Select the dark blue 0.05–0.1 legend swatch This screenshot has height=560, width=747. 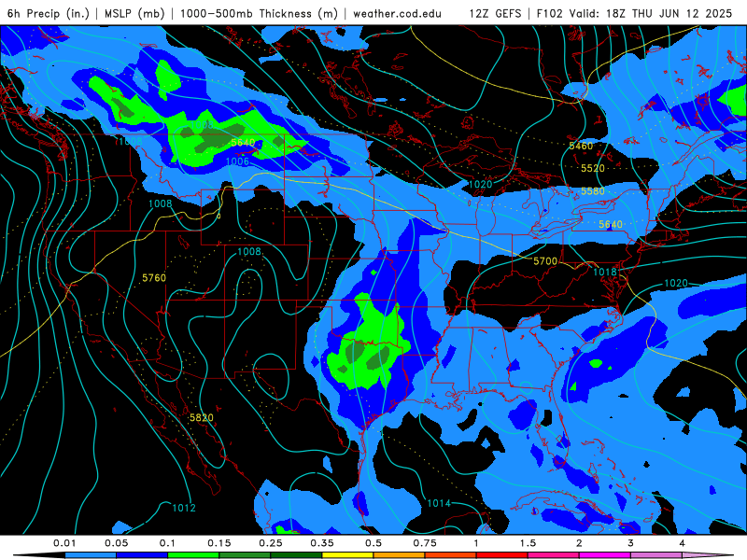[142, 555]
